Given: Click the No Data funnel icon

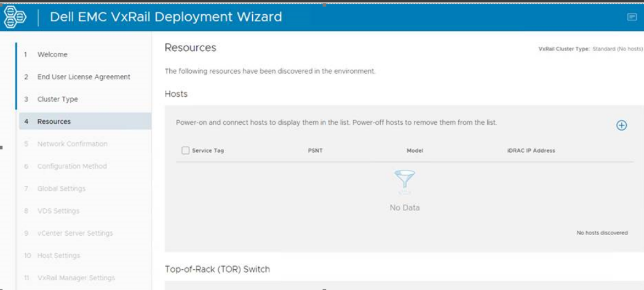Looking at the screenshot, I should [x=405, y=182].
